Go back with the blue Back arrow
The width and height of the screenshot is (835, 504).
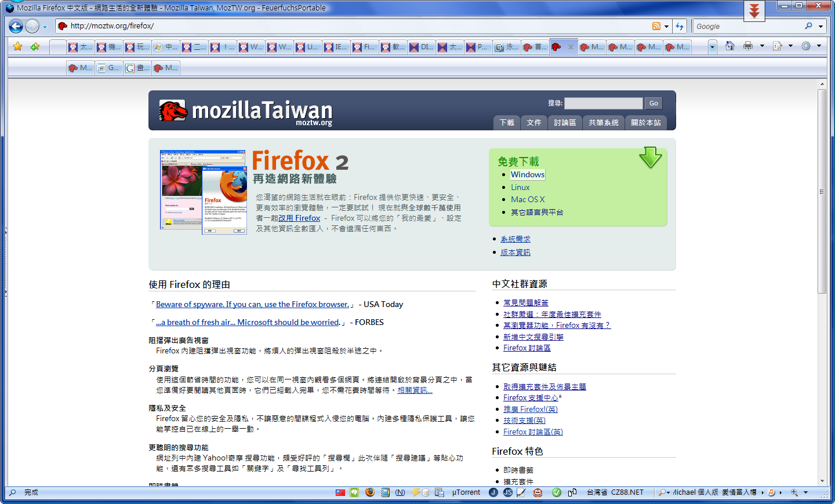[16, 26]
